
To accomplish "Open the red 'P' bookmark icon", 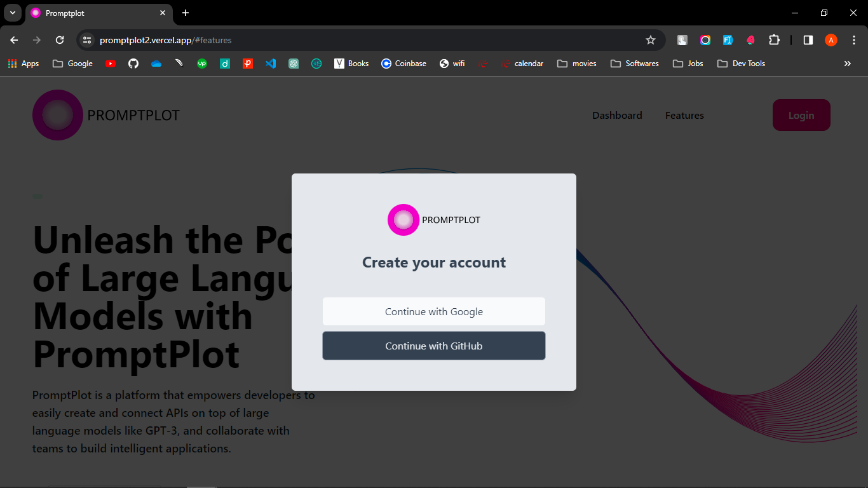I will tap(248, 64).
